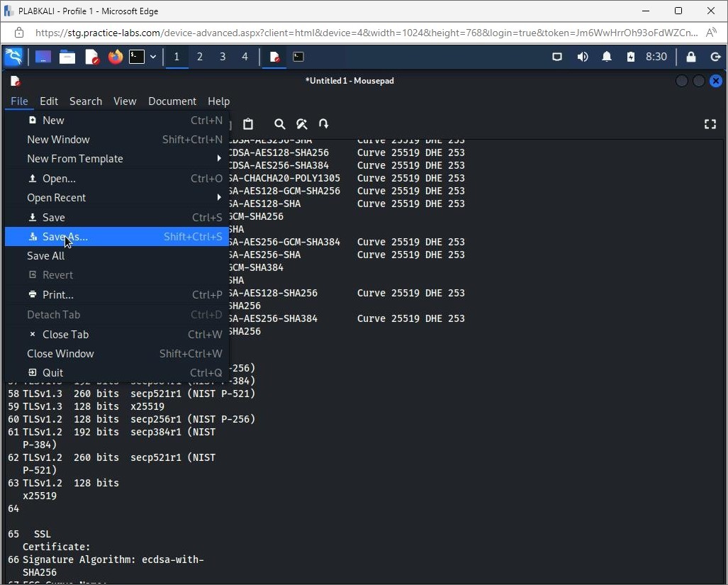
Task: Switch to workspace 3
Action: 223,57
